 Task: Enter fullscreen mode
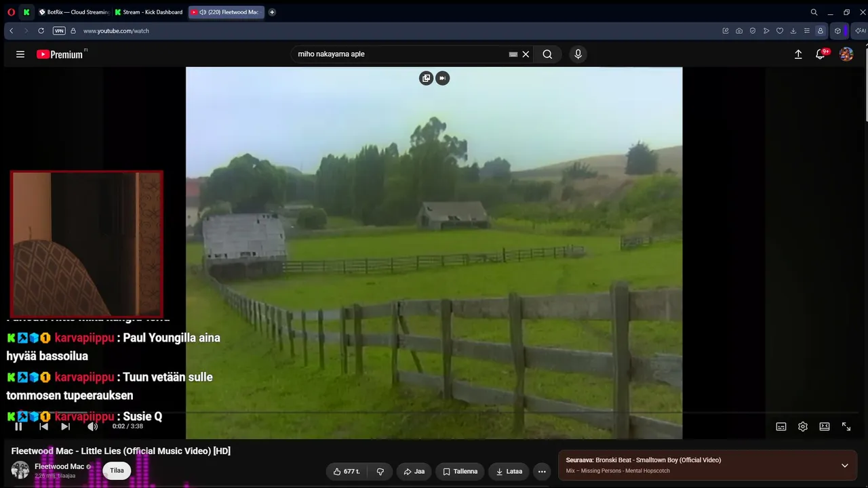coord(846,426)
